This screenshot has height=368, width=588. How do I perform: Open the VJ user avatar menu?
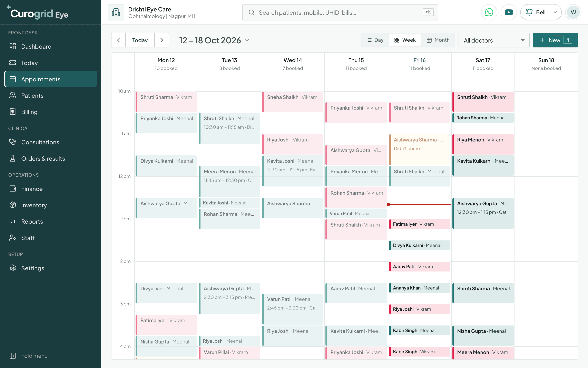573,12
